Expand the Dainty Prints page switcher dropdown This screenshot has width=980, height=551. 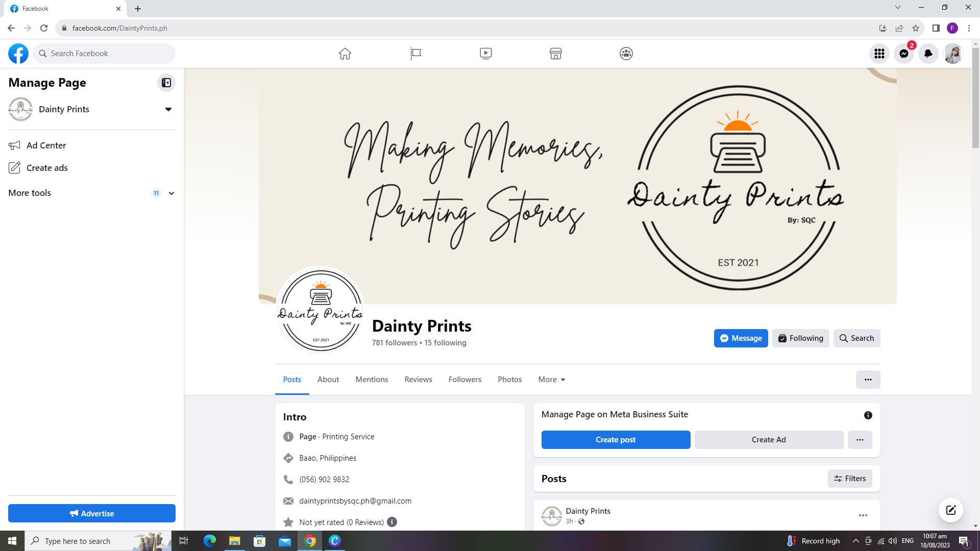168,109
